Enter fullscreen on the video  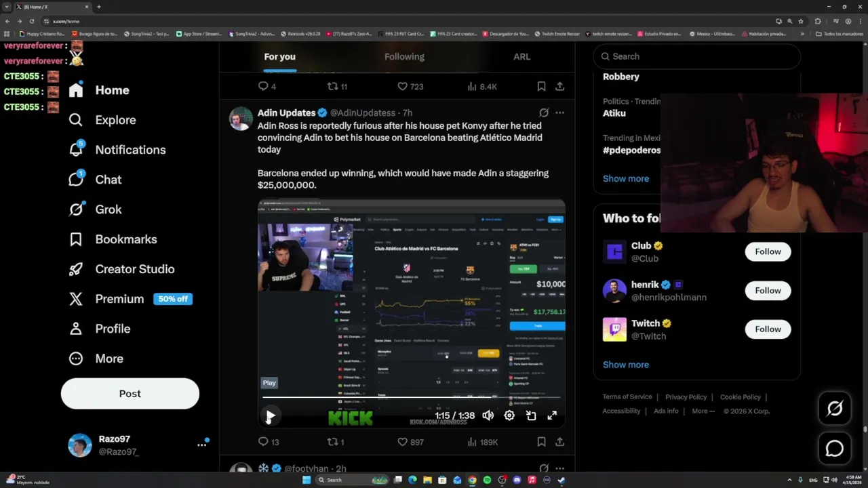(552, 415)
